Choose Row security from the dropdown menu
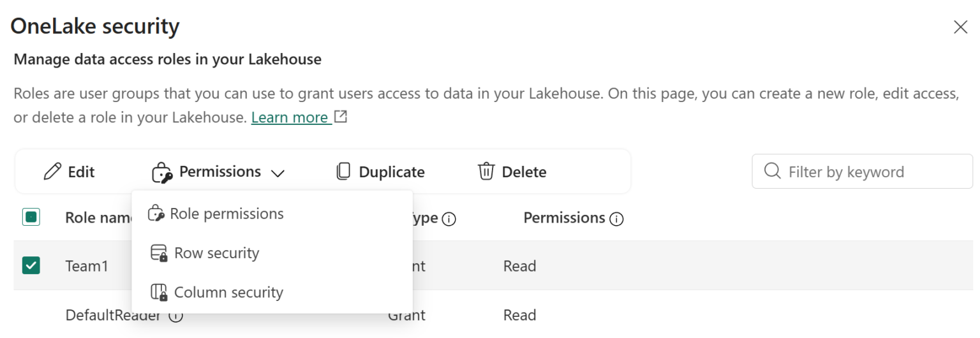Screen dimensions: 980x338 coord(272,253)
